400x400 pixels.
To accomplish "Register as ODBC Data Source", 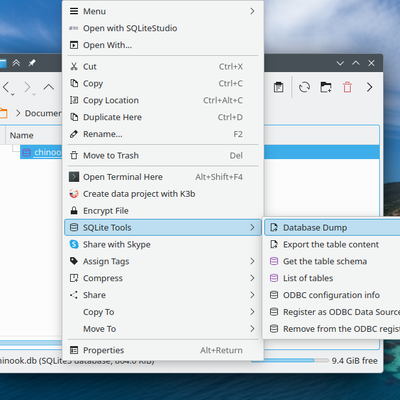I will tap(332, 312).
